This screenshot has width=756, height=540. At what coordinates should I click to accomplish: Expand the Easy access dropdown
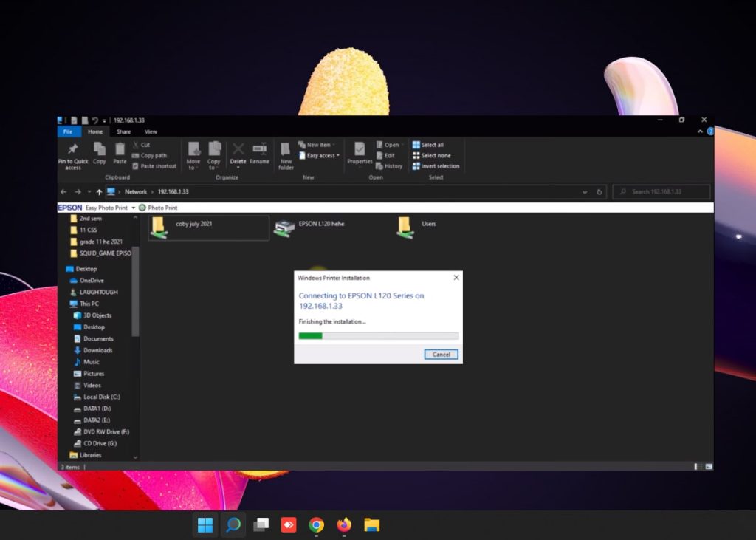tap(323, 156)
